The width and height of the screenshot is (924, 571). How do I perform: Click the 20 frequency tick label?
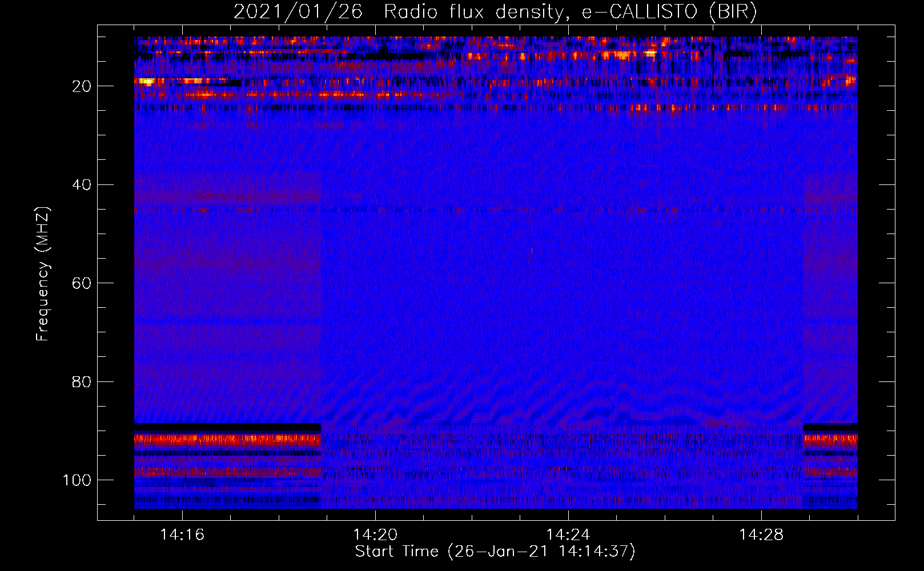[82, 86]
